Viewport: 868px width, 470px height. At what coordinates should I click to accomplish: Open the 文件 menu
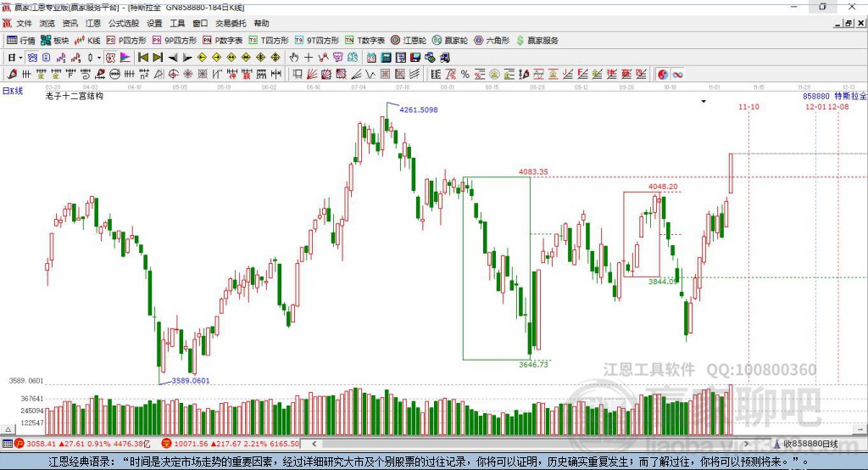[24, 23]
